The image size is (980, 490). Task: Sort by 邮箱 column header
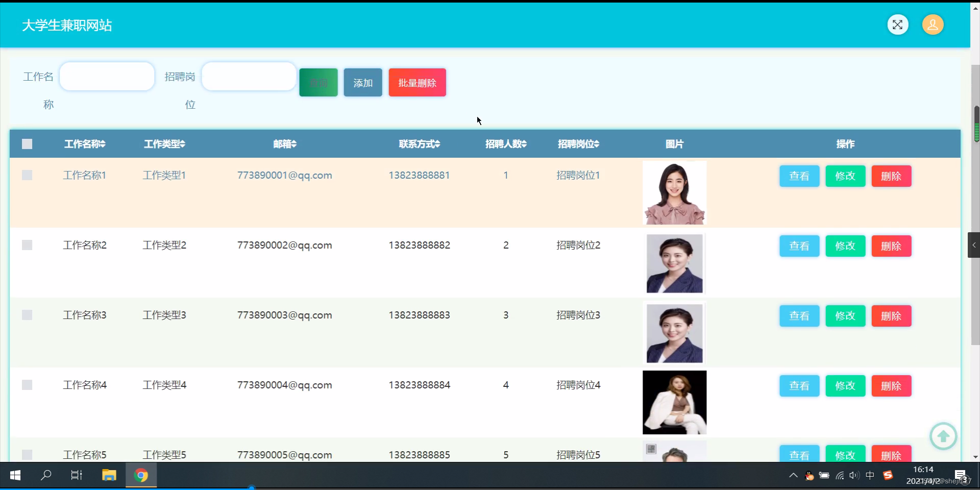point(285,144)
